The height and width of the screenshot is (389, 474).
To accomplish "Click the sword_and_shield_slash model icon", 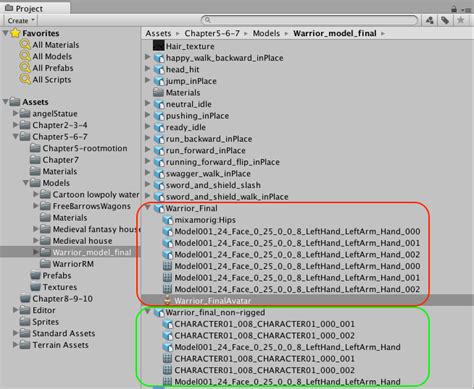I will coord(159,185).
